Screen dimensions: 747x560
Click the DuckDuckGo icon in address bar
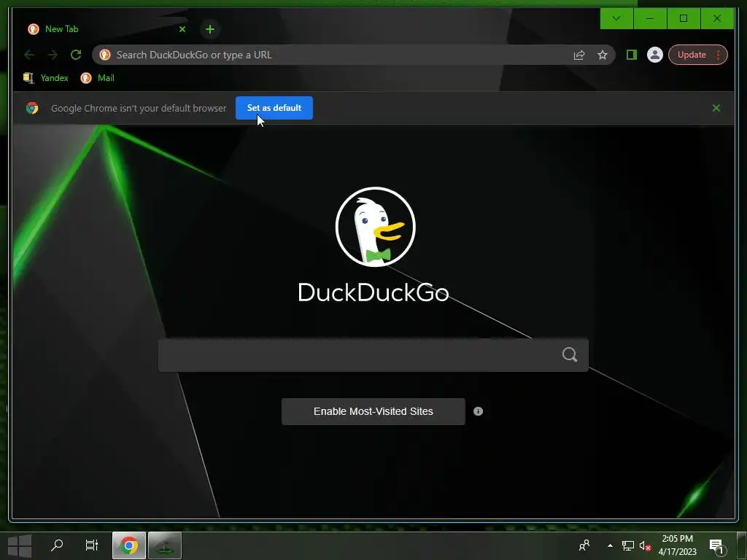[x=105, y=55]
